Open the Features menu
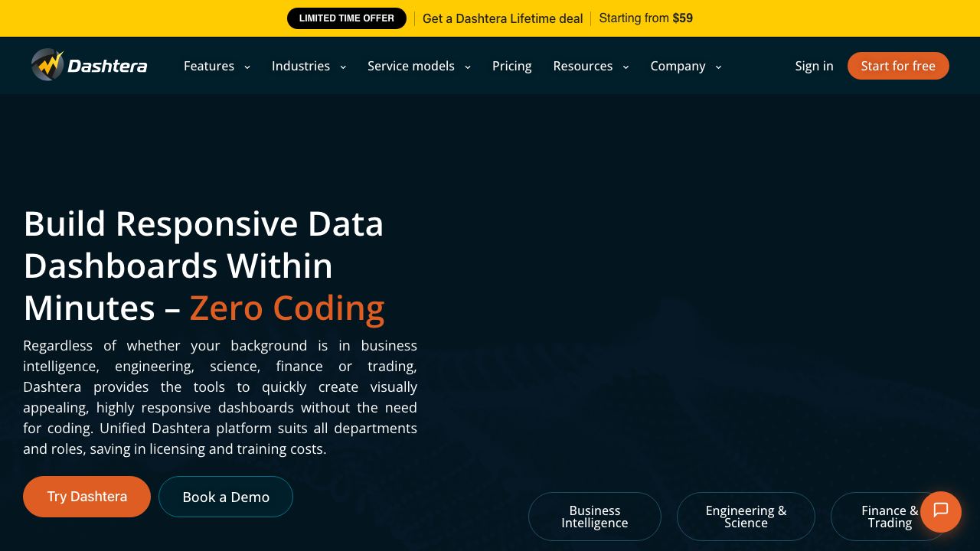This screenshot has width=980, height=551. 209,66
